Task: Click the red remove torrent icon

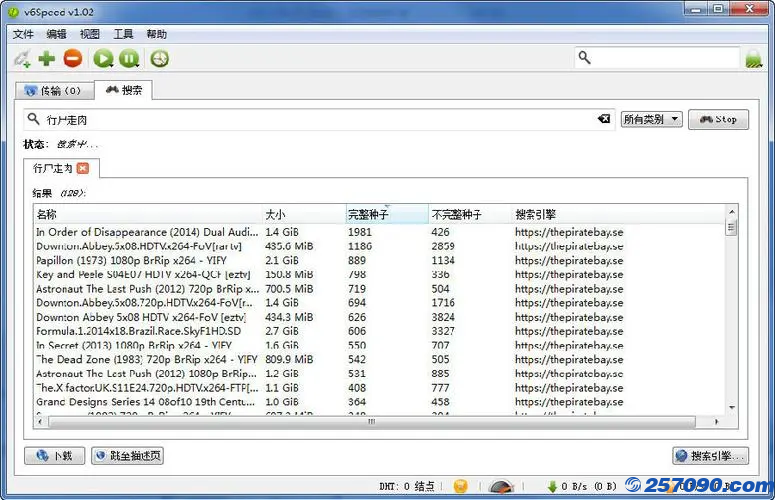Action: pos(73,58)
